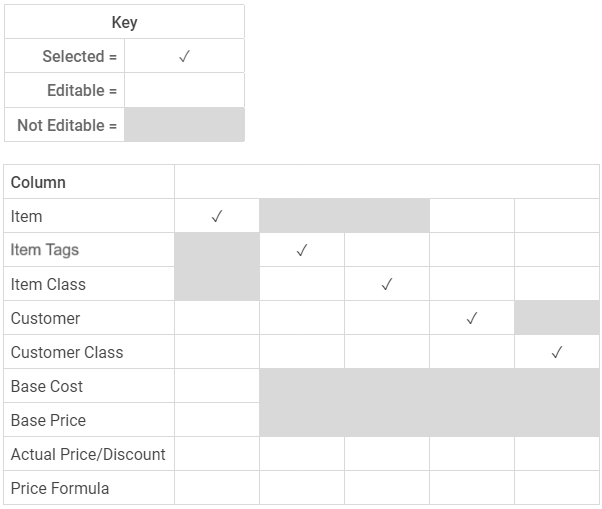Click the gray Not Editable swatch in Key
602x509 pixels.
click(x=184, y=125)
